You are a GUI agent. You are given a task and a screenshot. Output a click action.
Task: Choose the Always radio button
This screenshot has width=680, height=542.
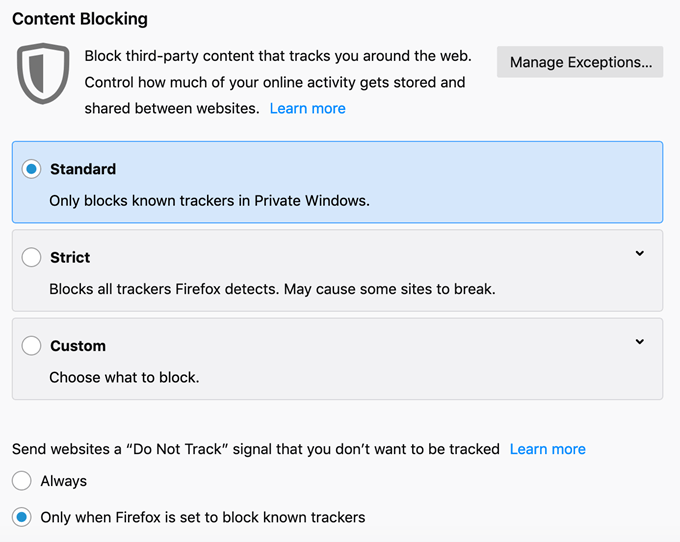click(x=22, y=481)
